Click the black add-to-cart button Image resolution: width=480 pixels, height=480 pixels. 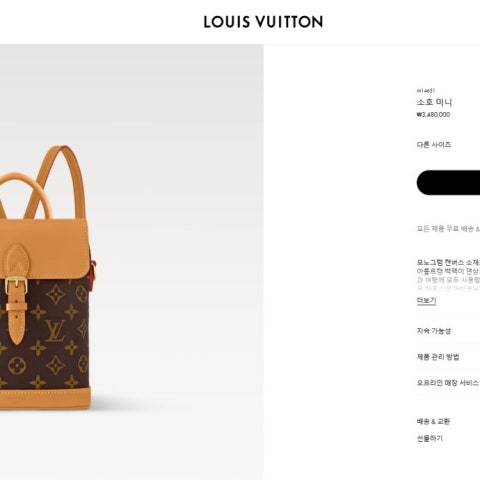[x=448, y=182]
